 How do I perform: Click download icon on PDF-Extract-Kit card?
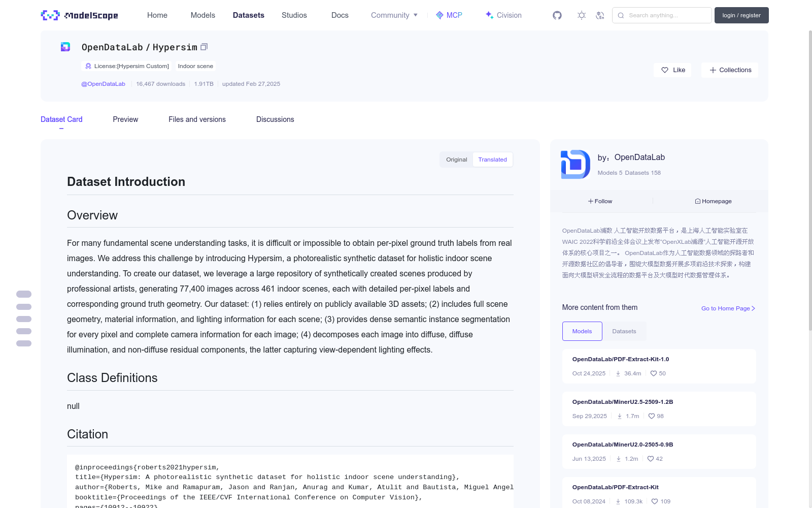coord(618,501)
